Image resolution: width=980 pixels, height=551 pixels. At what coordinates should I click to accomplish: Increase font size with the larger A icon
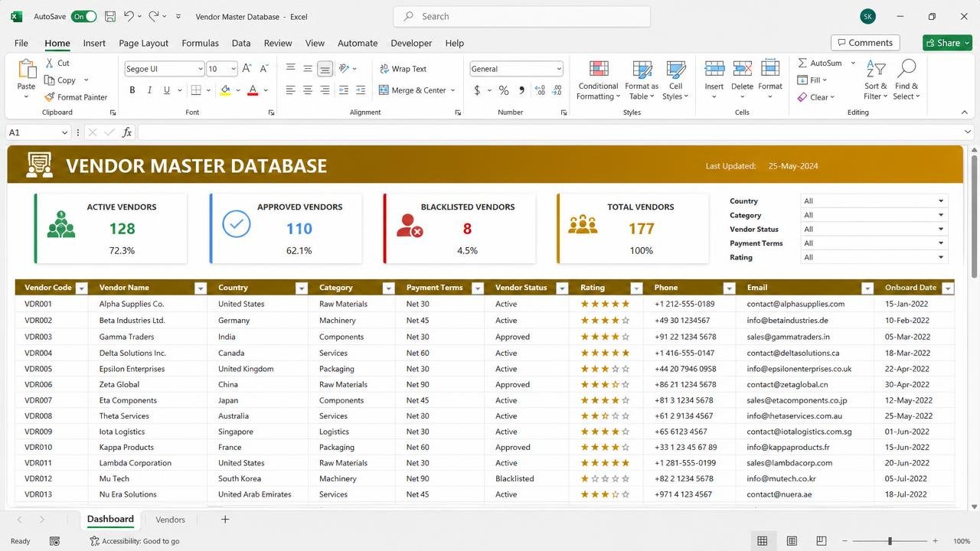247,69
